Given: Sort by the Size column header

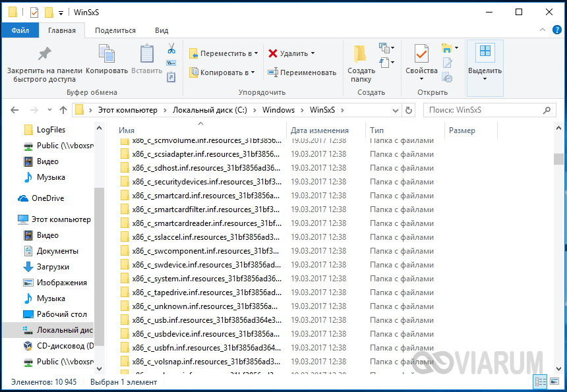Looking at the screenshot, I should click(x=471, y=130).
